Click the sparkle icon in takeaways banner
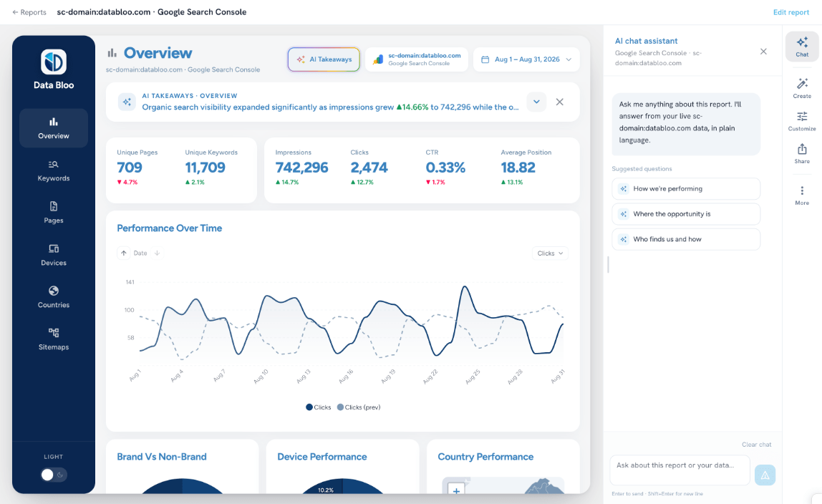The width and height of the screenshot is (822, 504). (127, 102)
